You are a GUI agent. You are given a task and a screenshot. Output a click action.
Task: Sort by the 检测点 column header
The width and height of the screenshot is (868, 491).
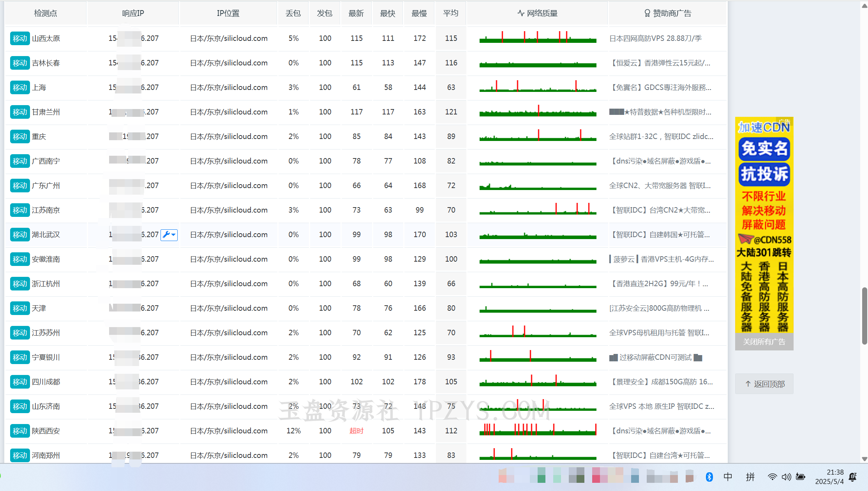(x=46, y=13)
